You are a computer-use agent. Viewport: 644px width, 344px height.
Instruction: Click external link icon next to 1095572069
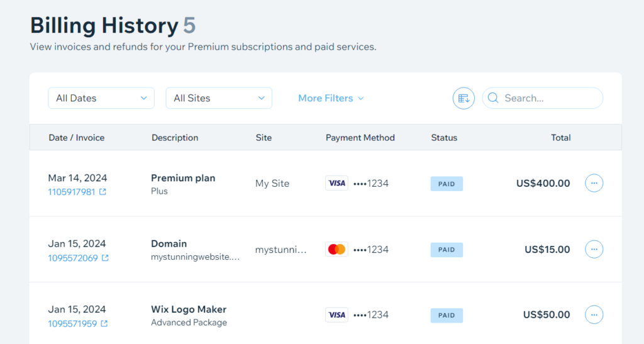(105, 258)
